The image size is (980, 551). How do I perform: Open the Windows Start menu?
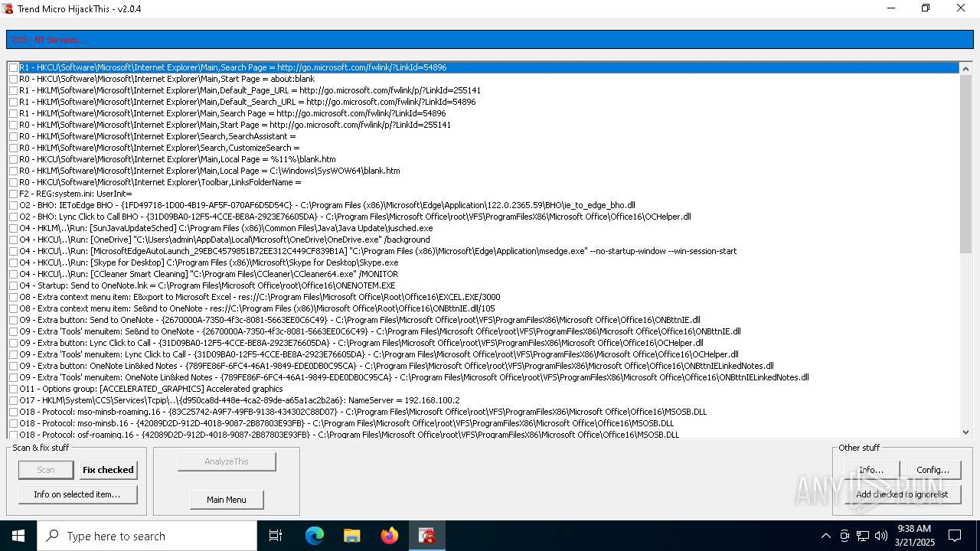[18, 536]
